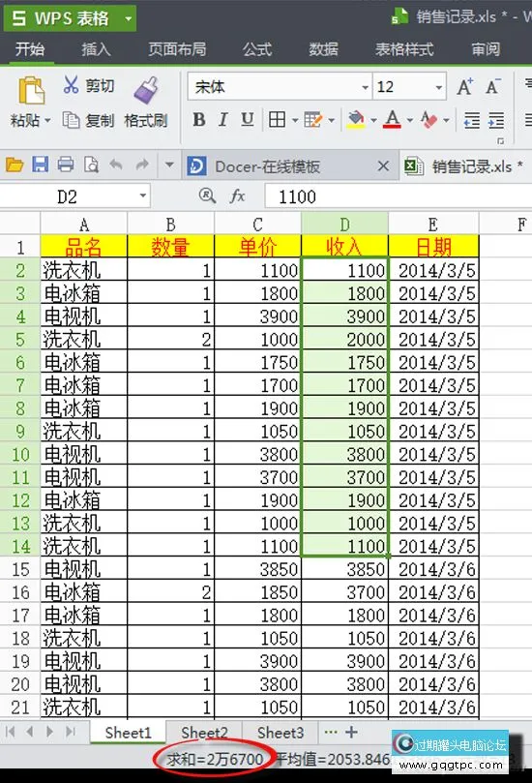Switch to Sheet3 tab
The image size is (532, 783).
pyautogui.click(x=280, y=733)
